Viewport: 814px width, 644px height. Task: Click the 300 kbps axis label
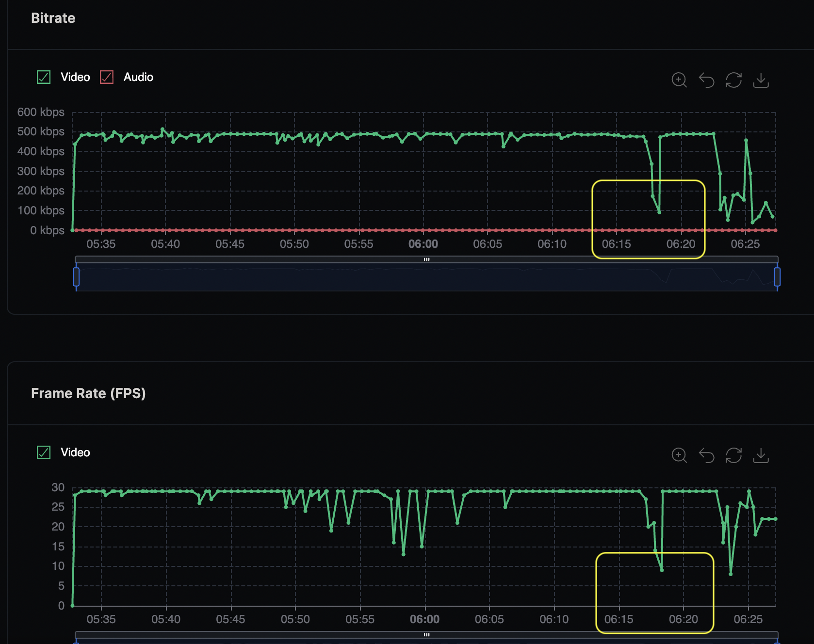(x=41, y=171)
